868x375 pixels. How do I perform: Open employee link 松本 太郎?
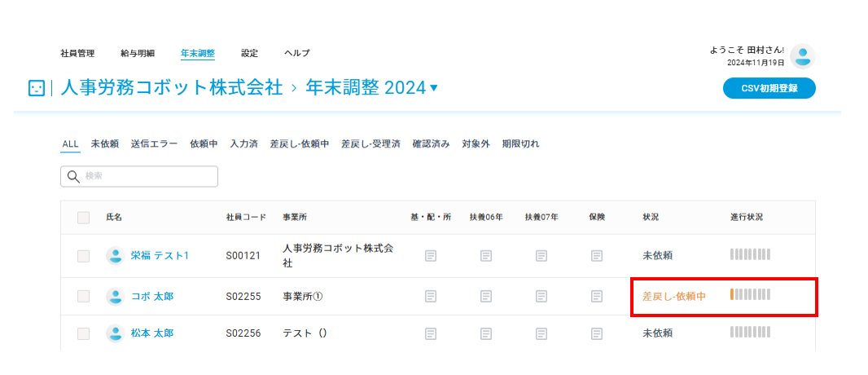(152, 333)
